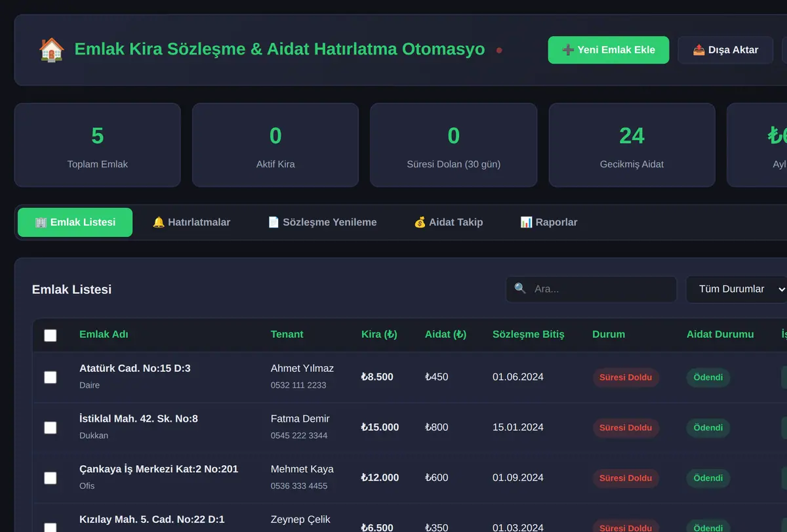Click the Aidat (₺) column header
Screen dimensions: 787x532
[x=445, y=335]
